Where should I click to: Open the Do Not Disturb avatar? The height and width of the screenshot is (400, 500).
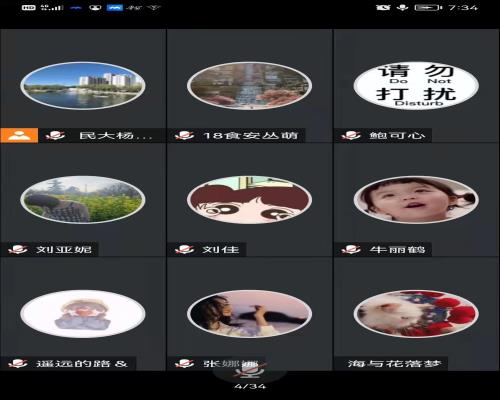click(416, 86)
